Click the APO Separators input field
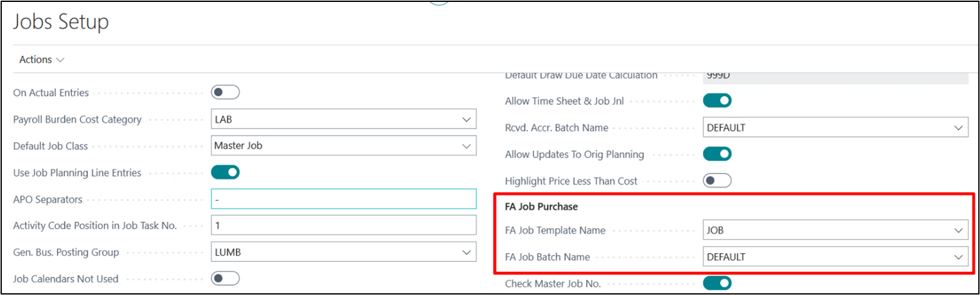980x295 pixels. click(x=343, y=199)
